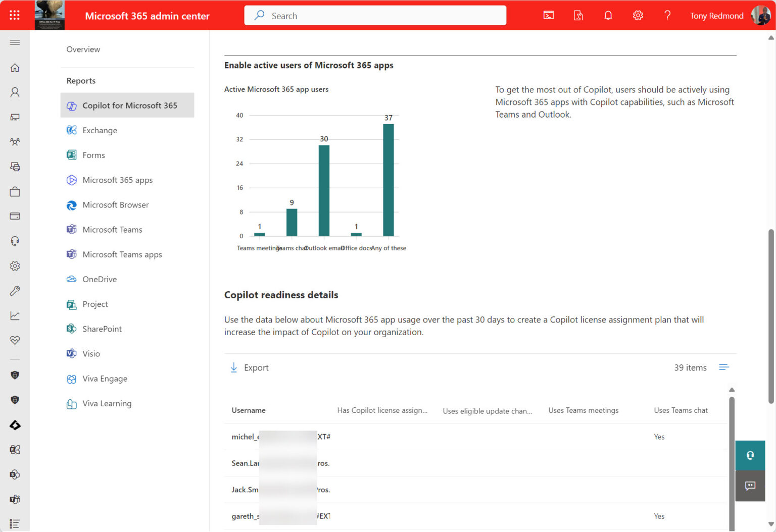
Task: Select Overview in the navigation pane
Action: coord(83,49)
